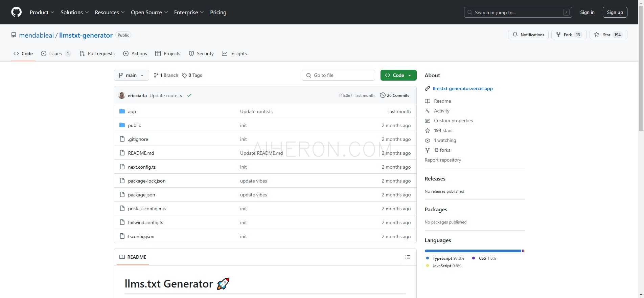Click the tag icon beside 0 Tags

(x=184, y=75)
